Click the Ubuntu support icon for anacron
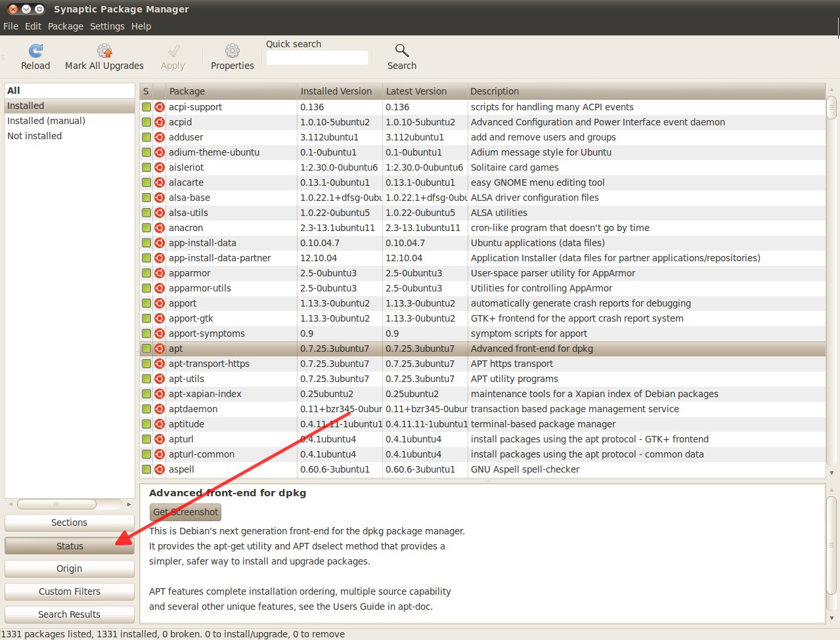This screenshot has height=640, width=840. pyautogui.click(x=159, y=228)
